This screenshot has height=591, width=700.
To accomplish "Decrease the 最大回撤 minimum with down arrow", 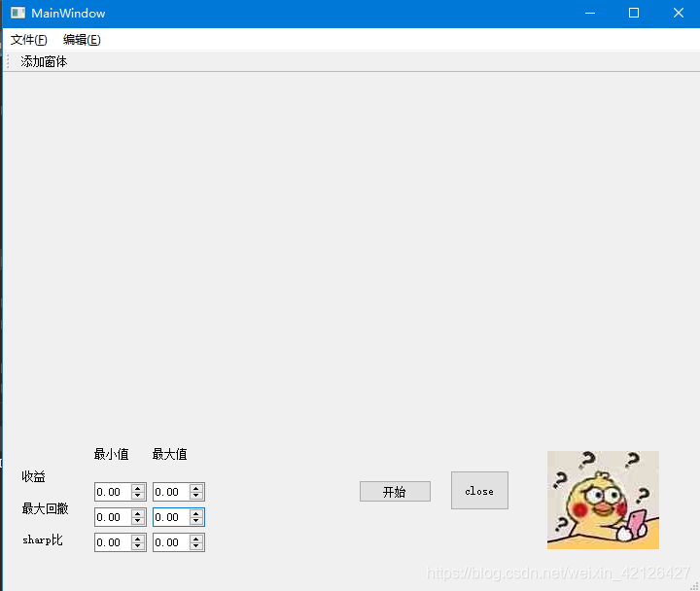I will (x=138, y=521).
